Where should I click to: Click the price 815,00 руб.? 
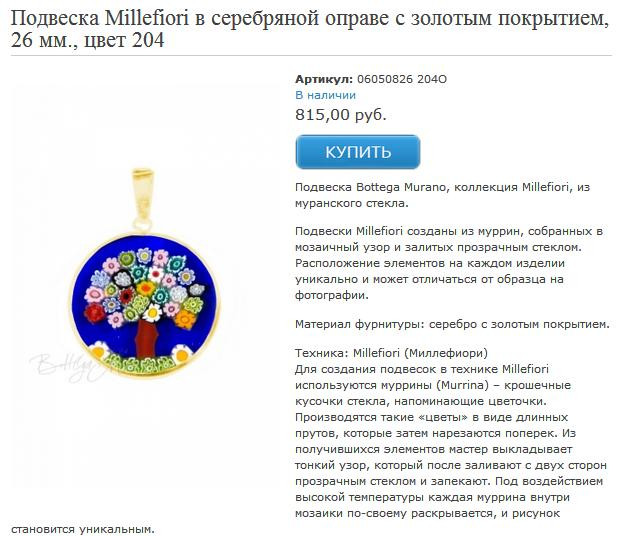pyautogui.click(x=341, y=114)
